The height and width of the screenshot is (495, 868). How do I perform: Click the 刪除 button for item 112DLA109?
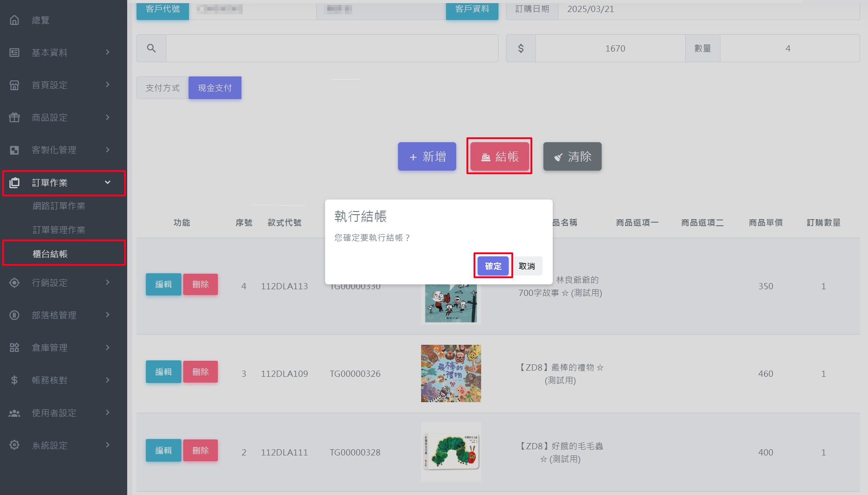pos(201,372)
